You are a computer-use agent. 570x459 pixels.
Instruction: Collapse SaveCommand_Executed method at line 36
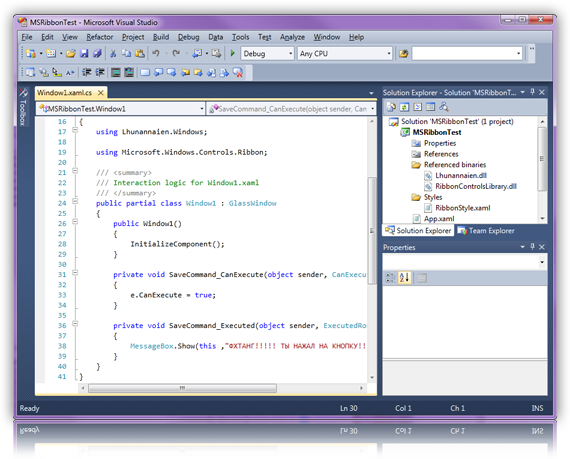pos(75,323)
